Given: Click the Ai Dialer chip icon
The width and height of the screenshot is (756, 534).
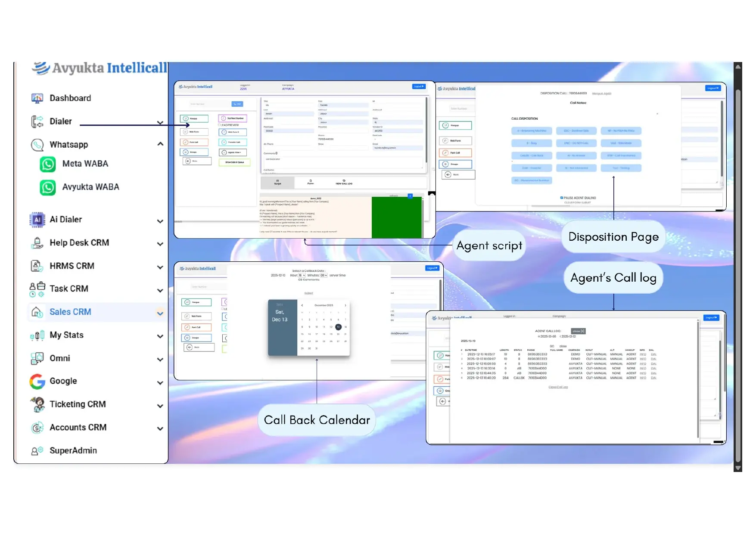Looking at the screenshot, I should pos(37,220).
